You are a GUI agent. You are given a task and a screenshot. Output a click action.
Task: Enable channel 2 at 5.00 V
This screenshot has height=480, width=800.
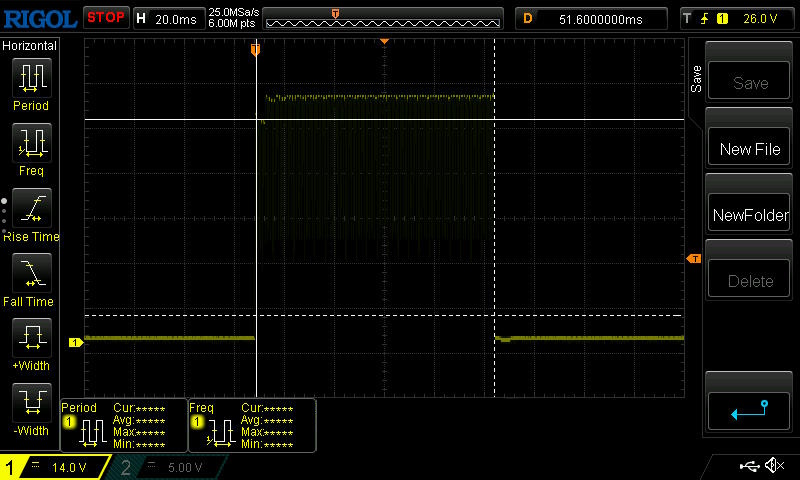coord(170,467)
